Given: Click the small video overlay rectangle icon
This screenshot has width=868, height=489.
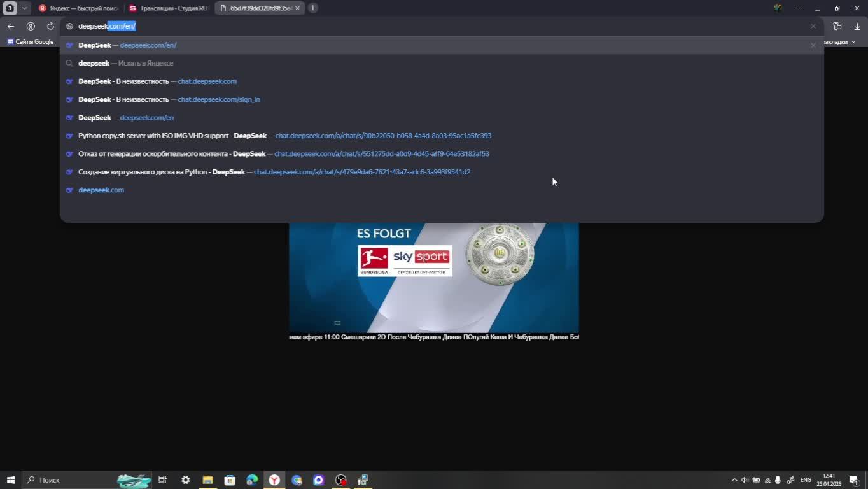Looking at the screenshot, I should 337,323.
